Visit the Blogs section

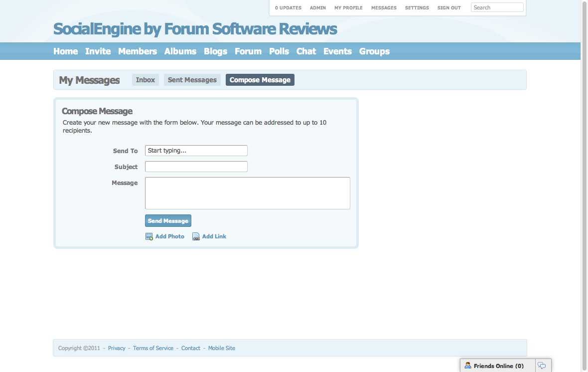click(x=215, y=51)
